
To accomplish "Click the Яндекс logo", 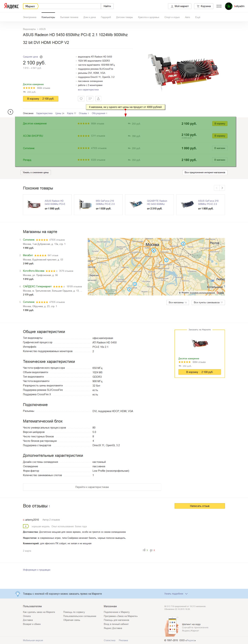I will (x=11, y=6).
